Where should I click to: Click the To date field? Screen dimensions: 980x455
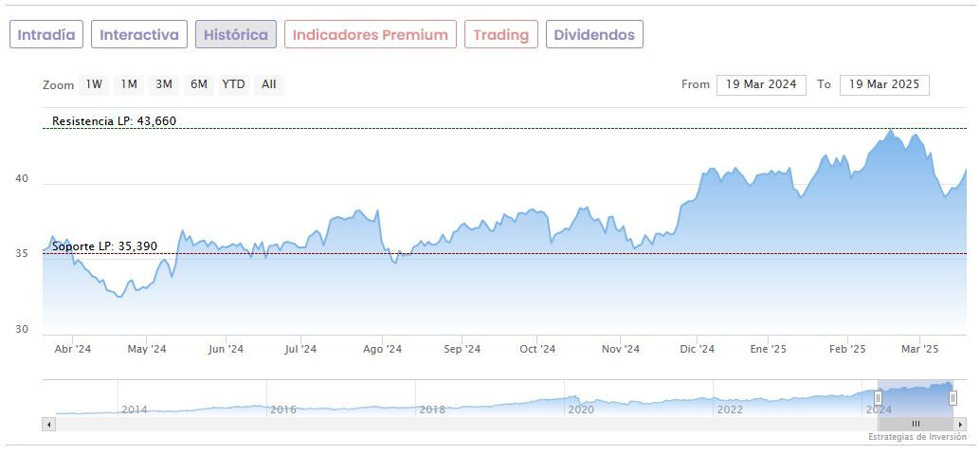tap(884, 84)
